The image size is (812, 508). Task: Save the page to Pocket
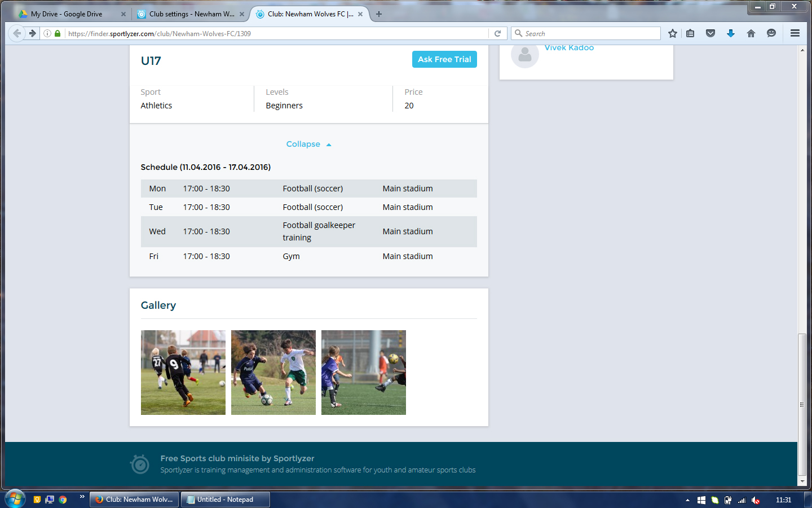pyautogui.click(x=710, y=33)
